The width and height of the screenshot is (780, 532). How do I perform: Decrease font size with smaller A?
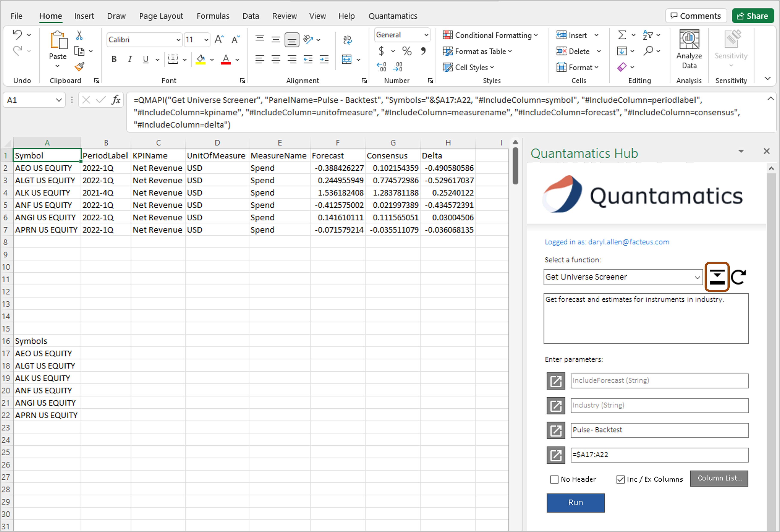pos(236,40)
